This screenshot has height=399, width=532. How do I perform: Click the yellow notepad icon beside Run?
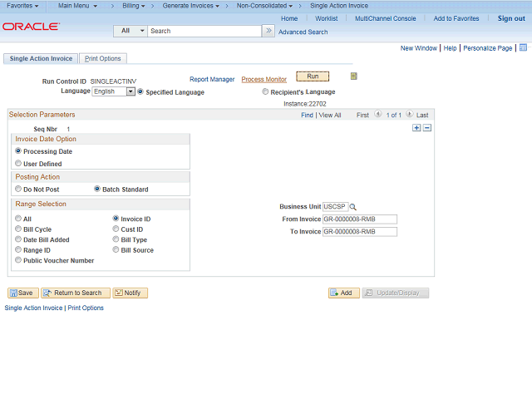(353, 76)
